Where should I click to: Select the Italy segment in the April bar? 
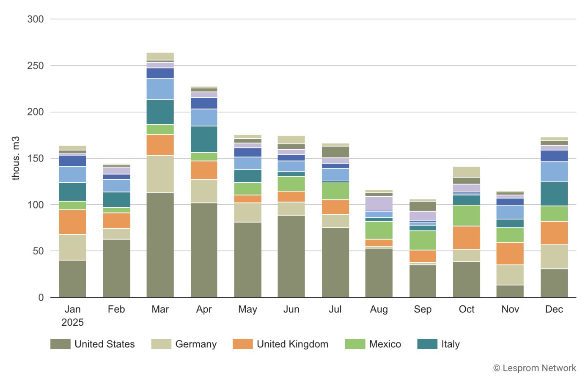pos(204,139)
